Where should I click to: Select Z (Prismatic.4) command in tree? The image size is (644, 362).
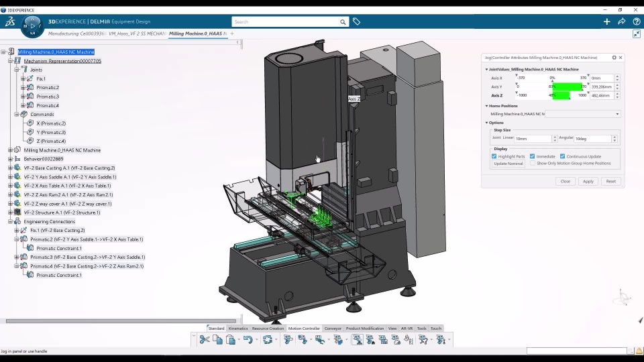[51, 141]
